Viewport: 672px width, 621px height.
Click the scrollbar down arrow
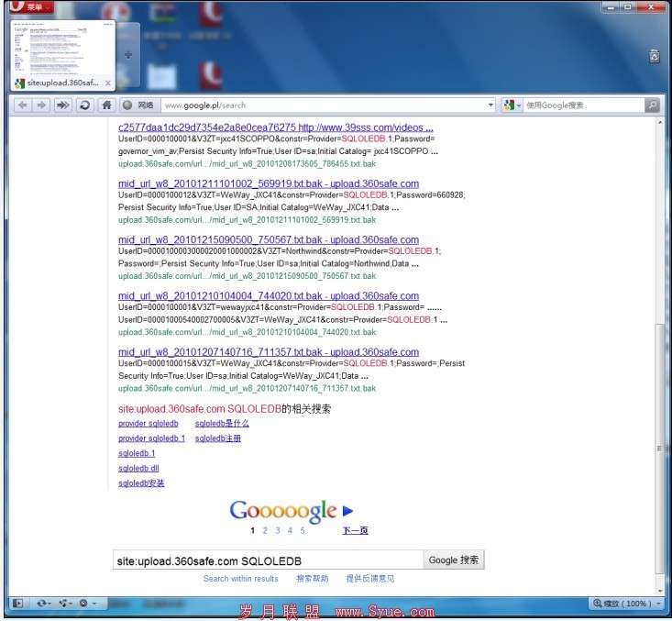(x=659, y=591)
